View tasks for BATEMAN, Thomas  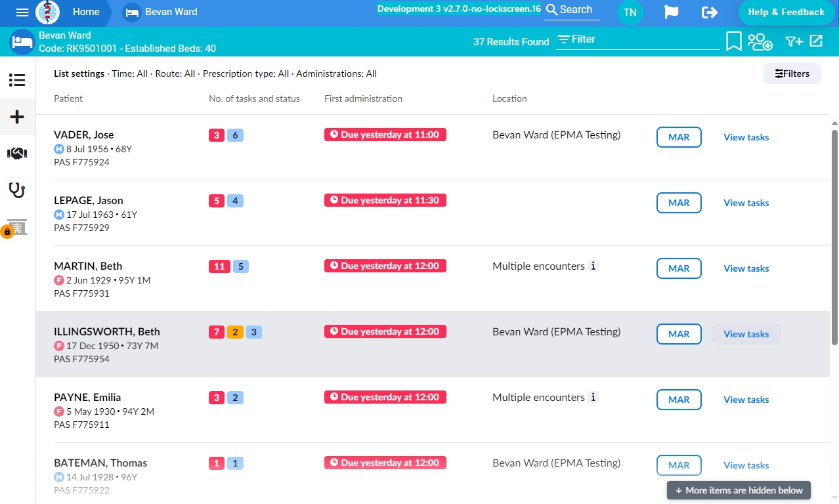coord(746,465)
